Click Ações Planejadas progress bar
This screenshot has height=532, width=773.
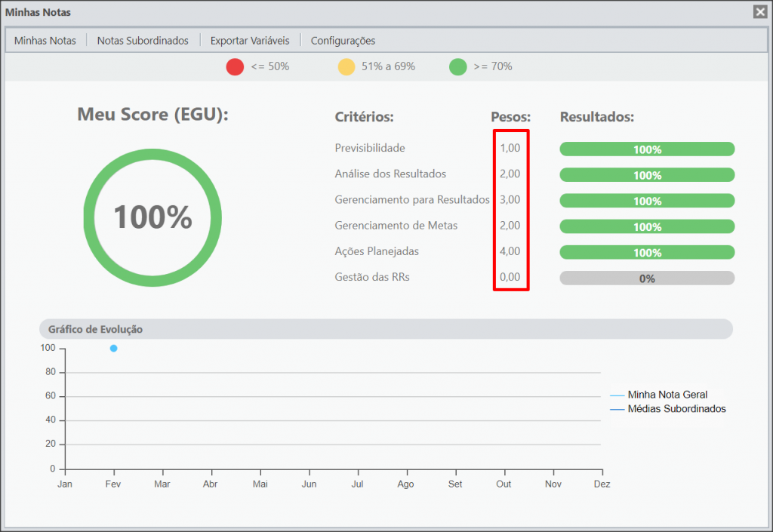tap(647, 252)
